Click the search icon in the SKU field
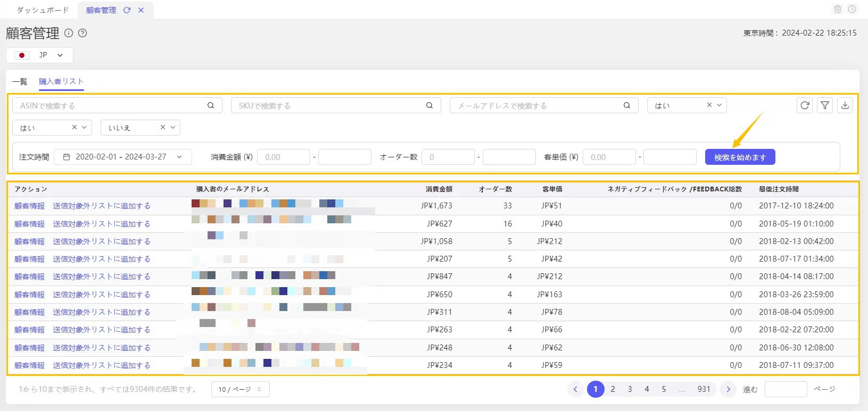Screen dimensions: 868x411 [429, 105]
